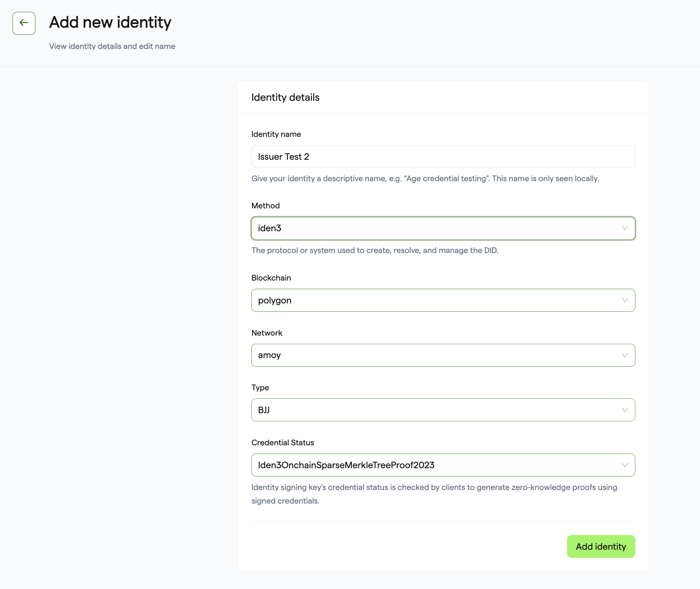
Task: Expand the Type dropdown showing BJJ
Action: pyautogui.click(x=443, y=410)
